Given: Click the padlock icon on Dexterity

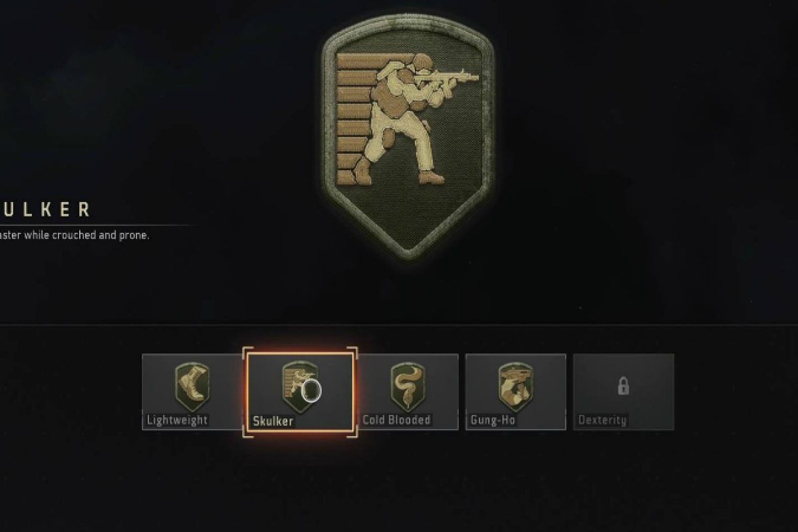Looking at the screenshot, I should [623, 385].
